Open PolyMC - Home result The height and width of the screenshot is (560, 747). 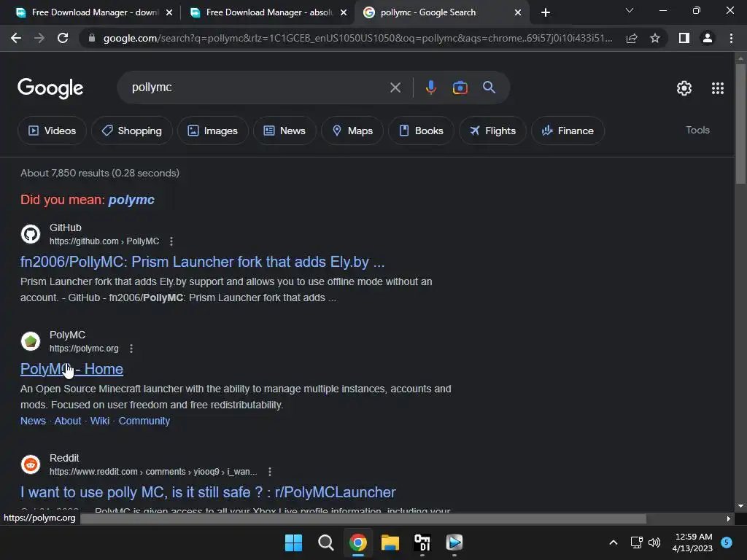point(72,369)
